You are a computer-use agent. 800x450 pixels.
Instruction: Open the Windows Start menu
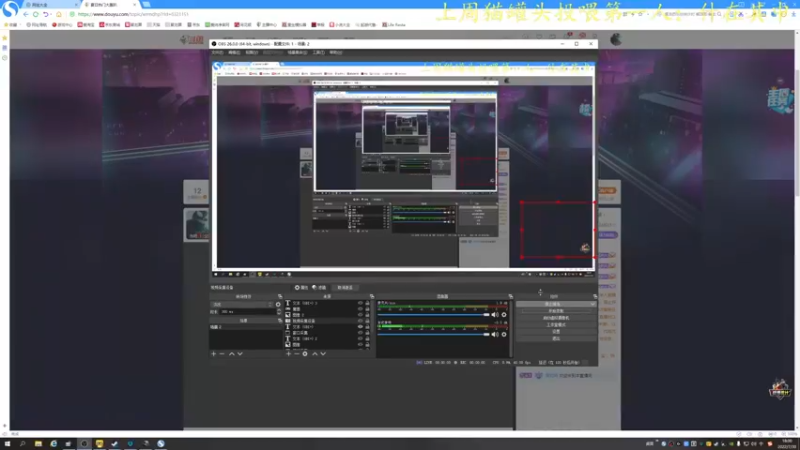[7, 444]
